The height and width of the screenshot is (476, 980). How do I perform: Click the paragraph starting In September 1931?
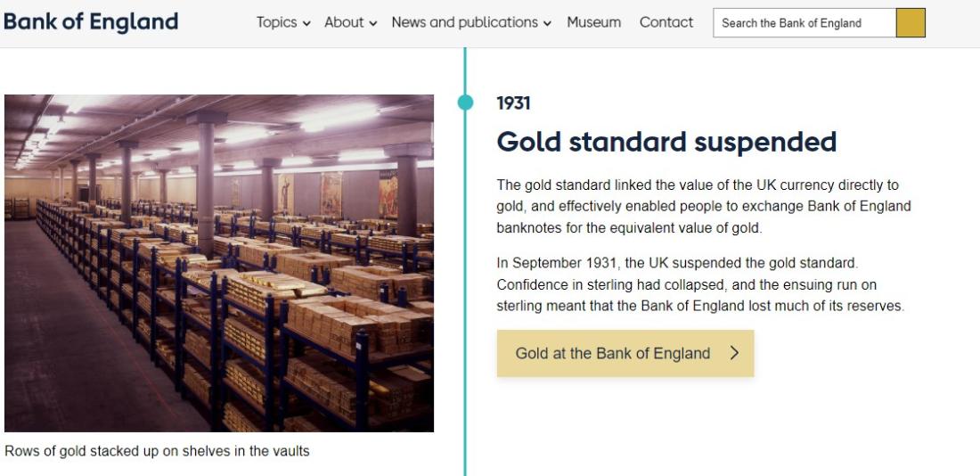(x=700, y=284)
